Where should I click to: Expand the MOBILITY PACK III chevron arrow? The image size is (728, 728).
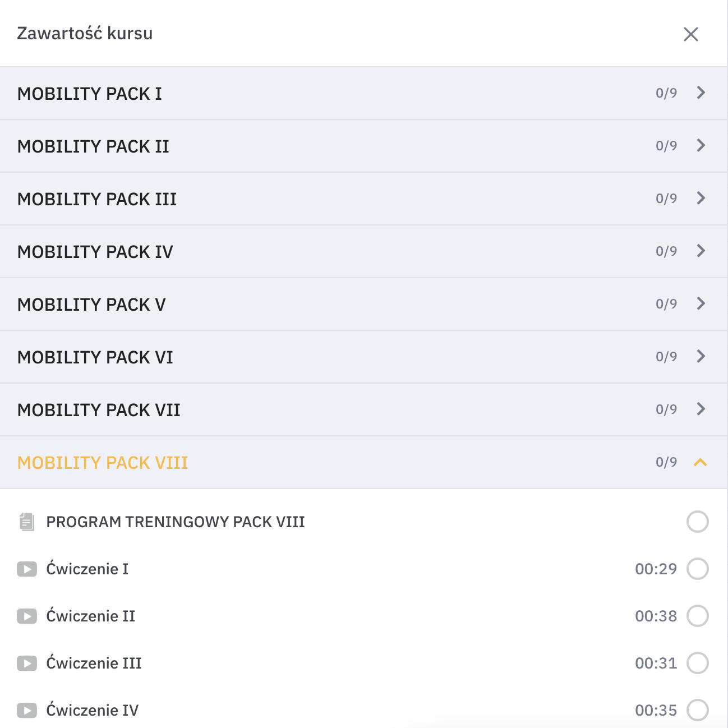701,198
